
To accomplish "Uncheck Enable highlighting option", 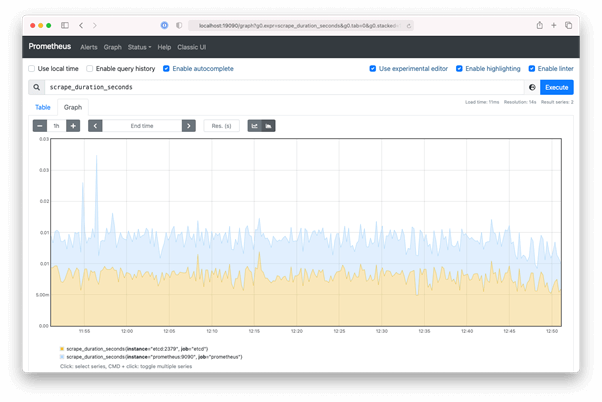I will coord(459,69).
